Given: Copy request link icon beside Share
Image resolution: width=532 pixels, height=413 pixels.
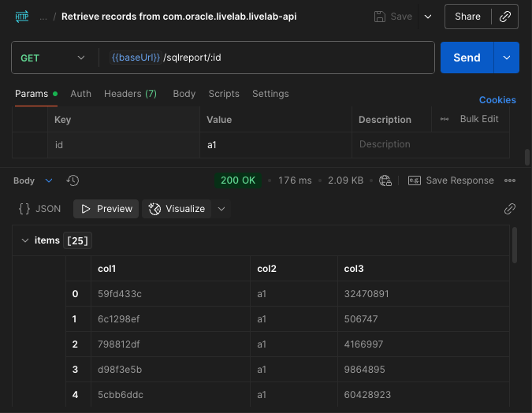Looking at the screenshot, I should [505, 17].
